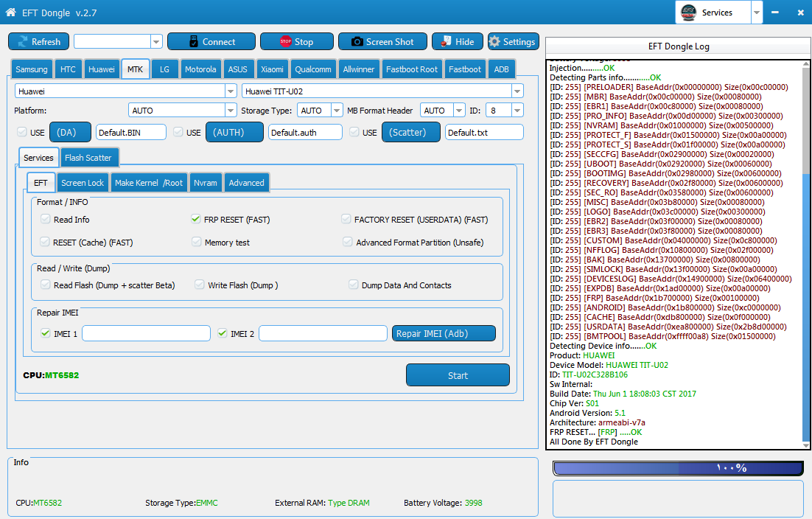
Task: Click the Default.BIN file field
Action: pyautogui.click(x=131, y=132)
